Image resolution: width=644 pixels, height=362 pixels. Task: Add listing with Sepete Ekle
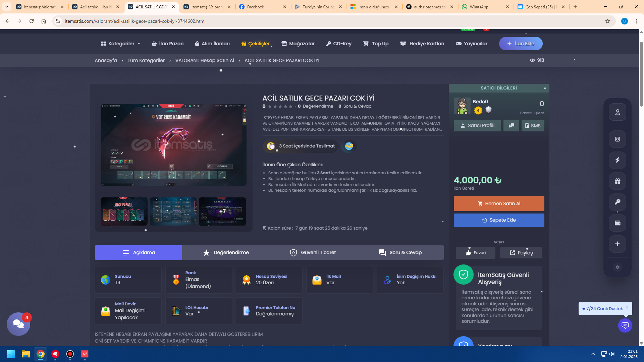click(x=499, y=220)
